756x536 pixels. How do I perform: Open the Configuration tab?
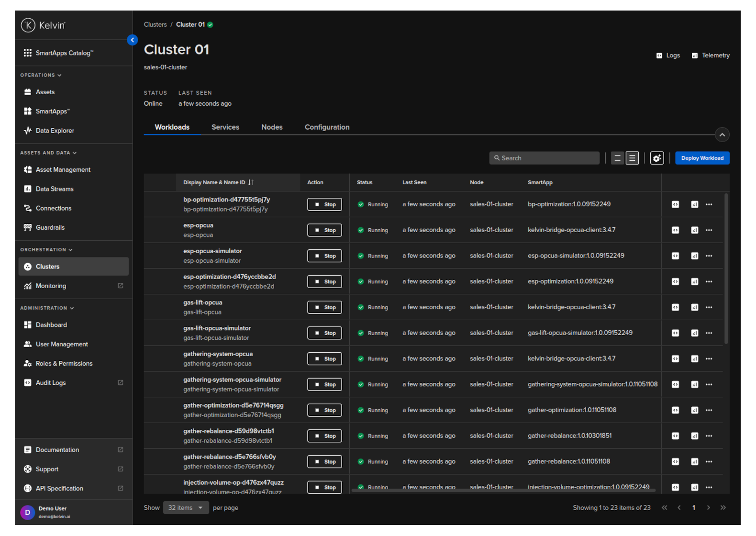point(327,127)
